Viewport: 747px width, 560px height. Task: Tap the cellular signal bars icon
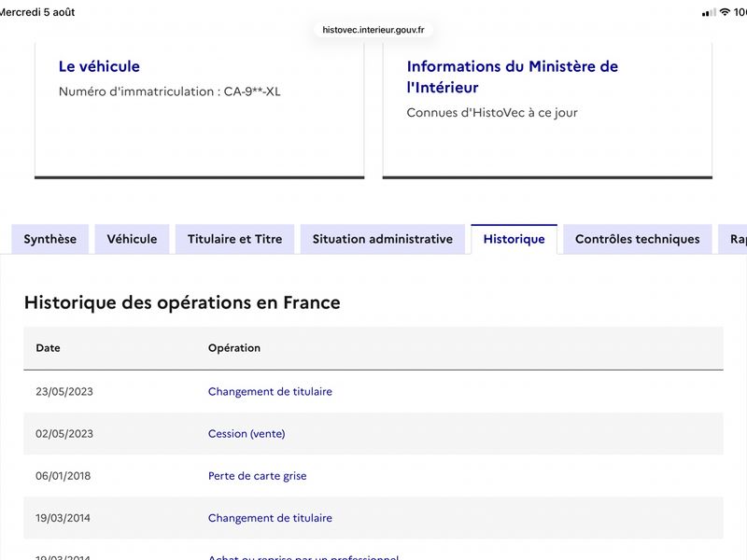(x=709, y=12)
